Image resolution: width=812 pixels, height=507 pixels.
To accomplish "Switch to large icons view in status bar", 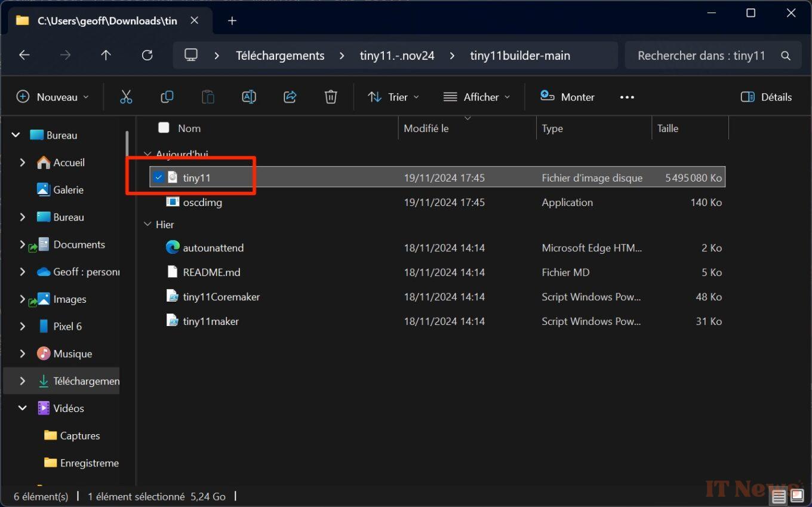I will (x=796, y=496).
